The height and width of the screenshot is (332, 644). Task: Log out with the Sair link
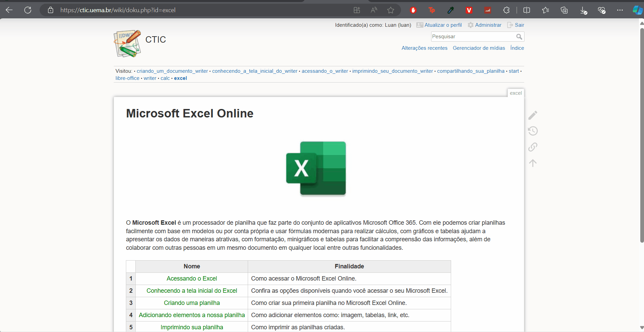tap(519, 25)
